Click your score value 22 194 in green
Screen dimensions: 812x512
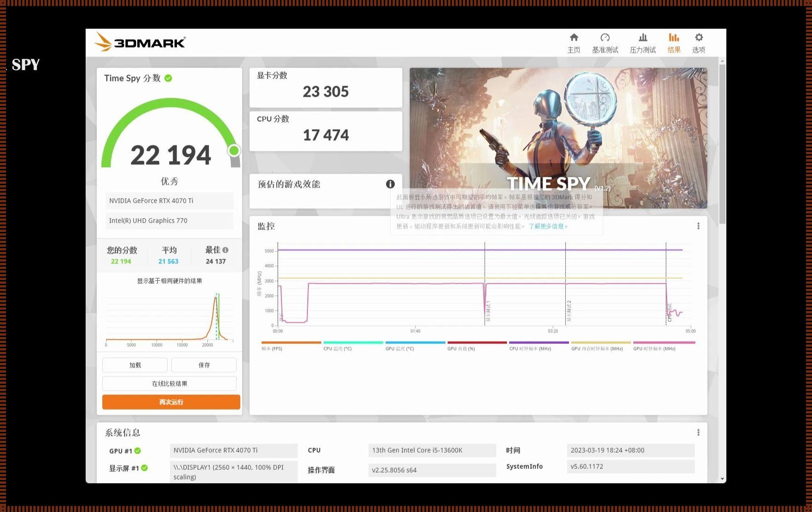point(121,262)
